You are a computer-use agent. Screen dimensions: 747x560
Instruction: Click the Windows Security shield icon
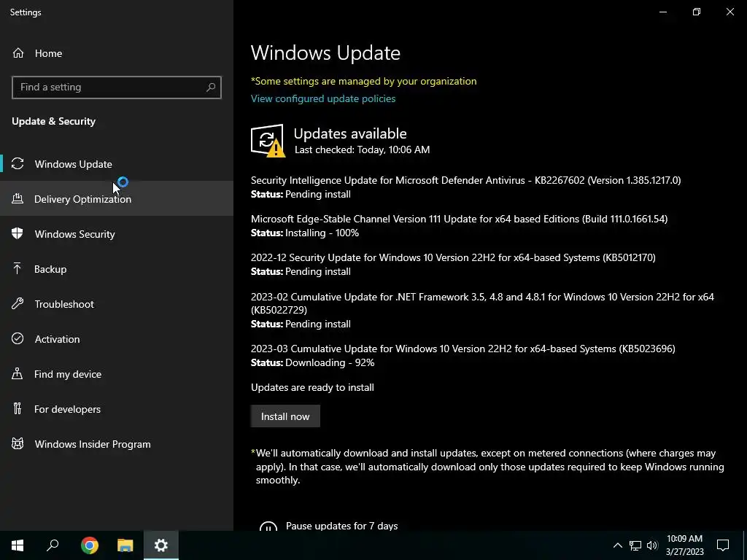tap(18, 234)
